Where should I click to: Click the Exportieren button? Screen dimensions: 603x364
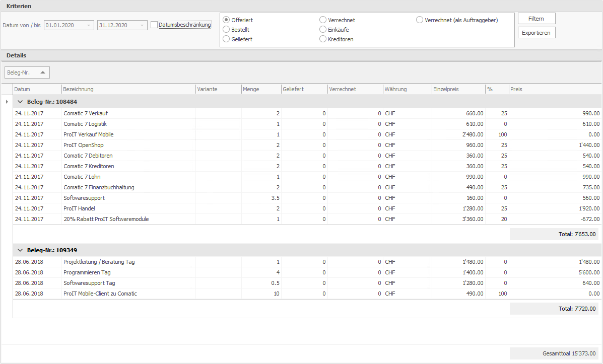point(537,33)
